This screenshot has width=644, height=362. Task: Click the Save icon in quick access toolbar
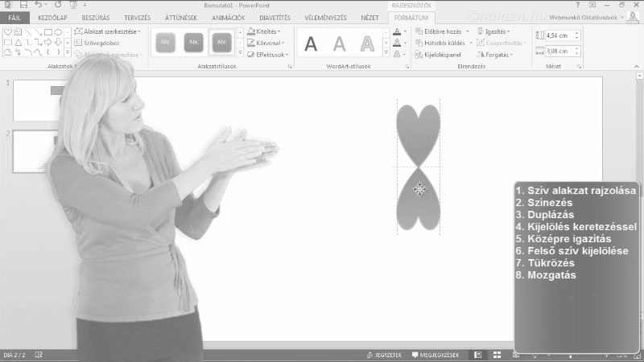point(23,5)
